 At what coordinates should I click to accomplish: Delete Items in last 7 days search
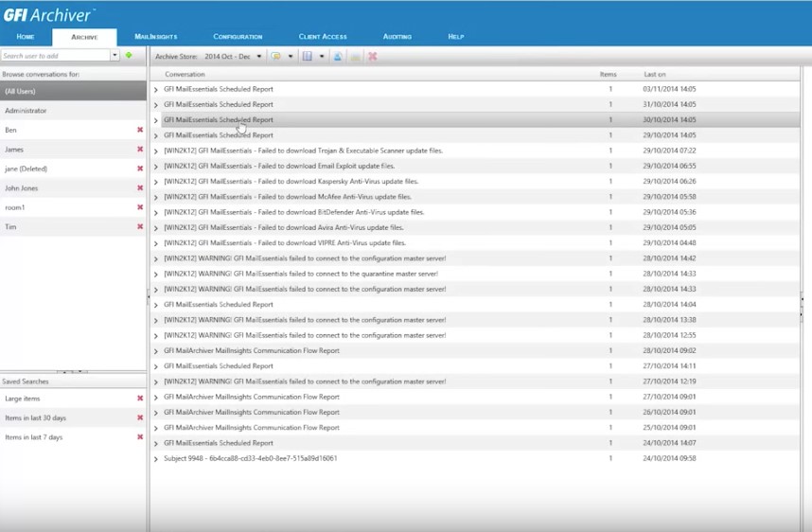coord(140,436)
